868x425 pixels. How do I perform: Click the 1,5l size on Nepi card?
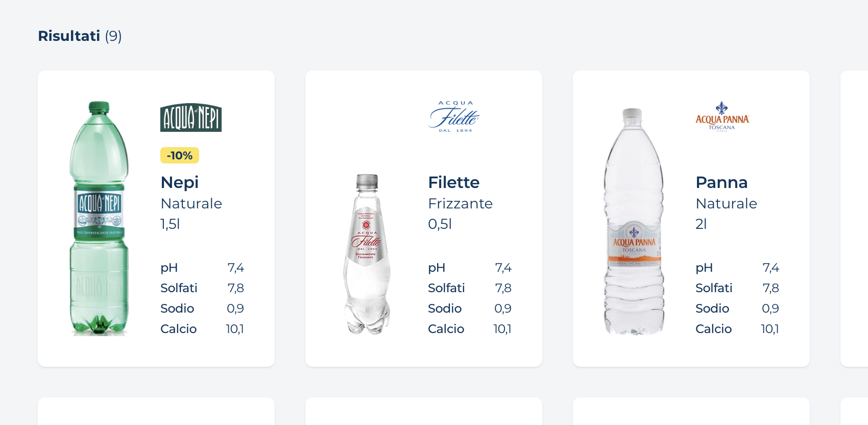[x=170, y=224]
